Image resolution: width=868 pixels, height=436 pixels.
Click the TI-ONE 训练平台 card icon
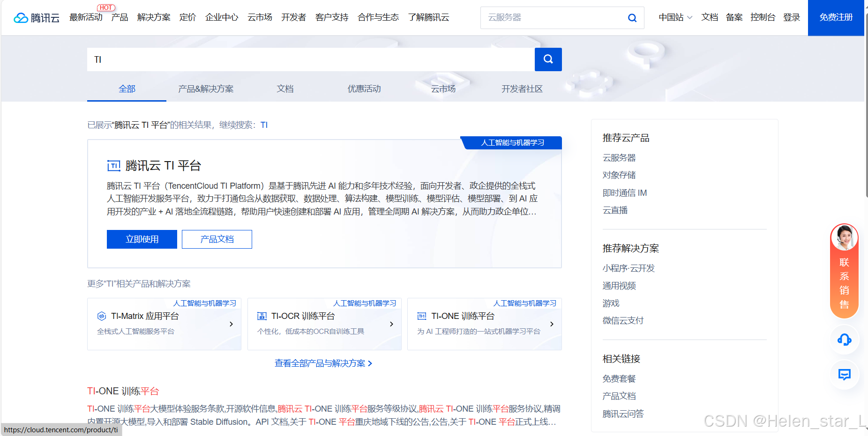[422, 316]
